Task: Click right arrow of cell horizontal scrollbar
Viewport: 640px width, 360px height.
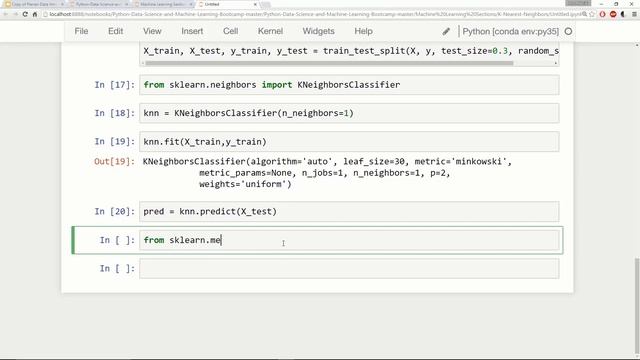Action: click(x=556, y=63)
